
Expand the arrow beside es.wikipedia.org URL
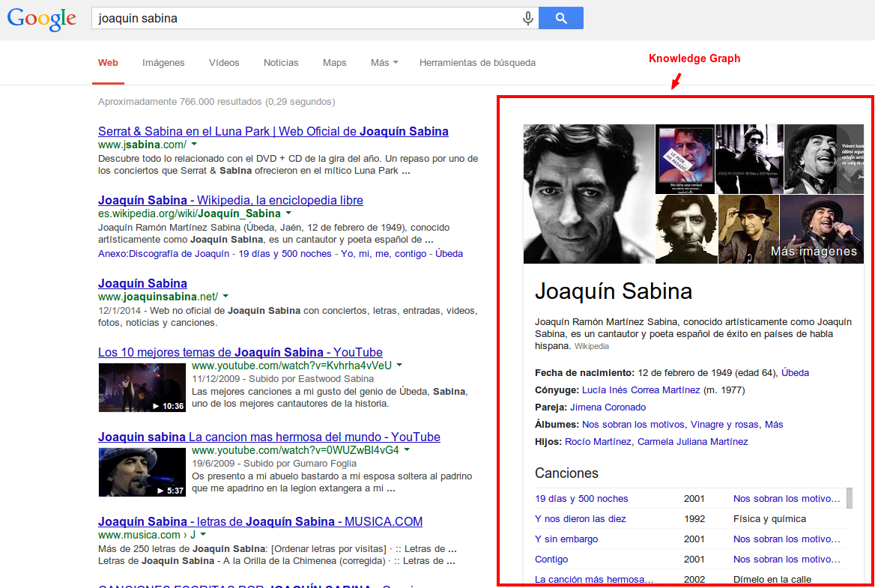[x=288, y=213]
